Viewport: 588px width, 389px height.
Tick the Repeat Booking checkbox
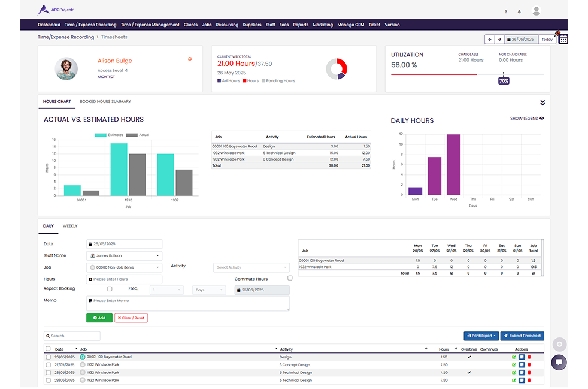point(110,289)
